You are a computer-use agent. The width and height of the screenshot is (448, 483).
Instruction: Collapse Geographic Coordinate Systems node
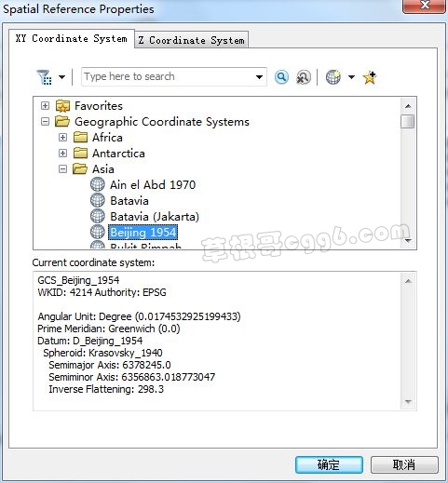click(45, 122)
